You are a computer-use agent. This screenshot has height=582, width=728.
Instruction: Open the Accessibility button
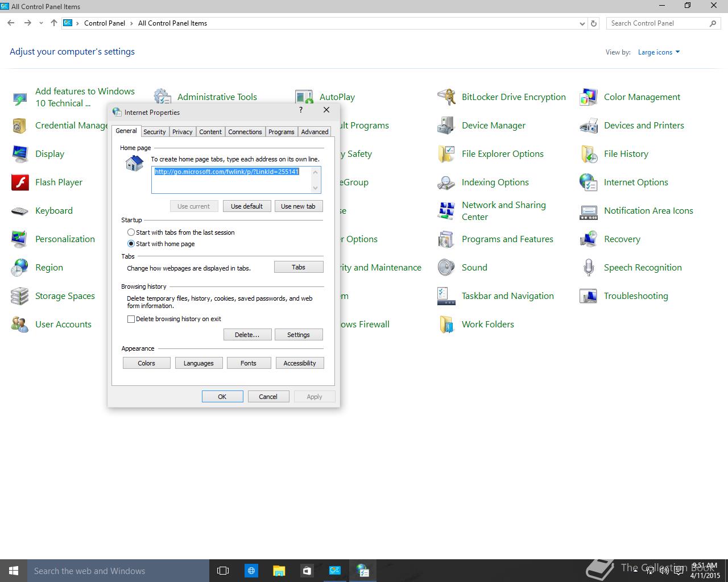coord(300,363)
